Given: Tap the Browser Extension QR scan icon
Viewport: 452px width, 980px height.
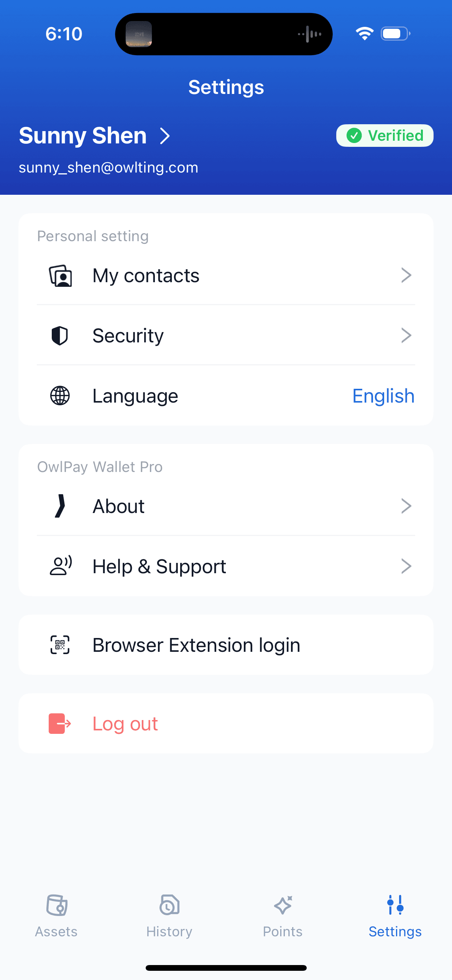Looking at the screenshot, I should click(60, 645).
